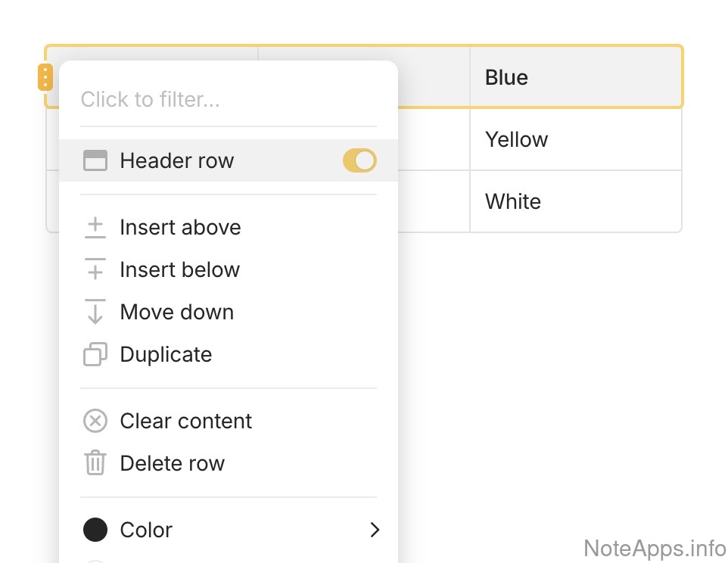
Task: Open the Color menu entry
Action: coord(146,530)
